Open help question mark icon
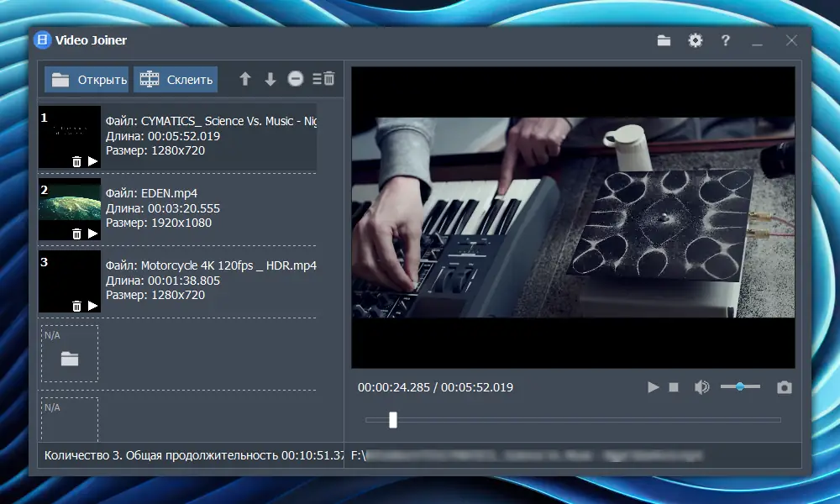Viewport: 840px width, 504px height. click(x=726, y=40)
